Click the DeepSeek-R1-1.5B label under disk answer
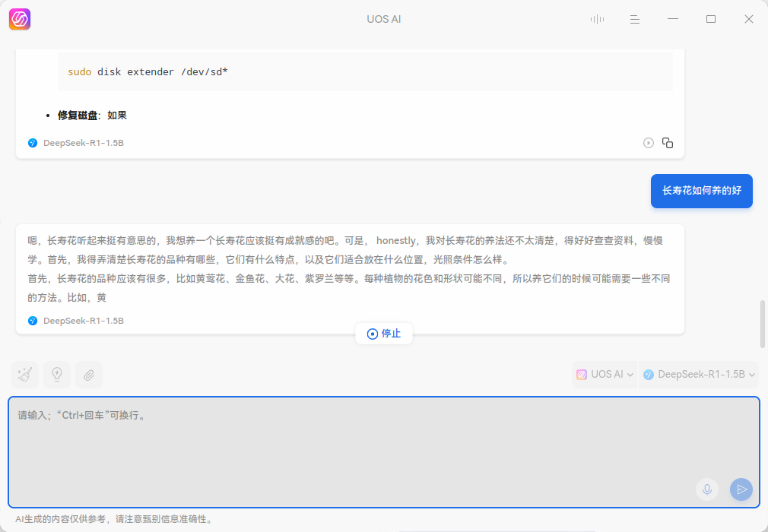768x532 pixels. tap(84, 143)
